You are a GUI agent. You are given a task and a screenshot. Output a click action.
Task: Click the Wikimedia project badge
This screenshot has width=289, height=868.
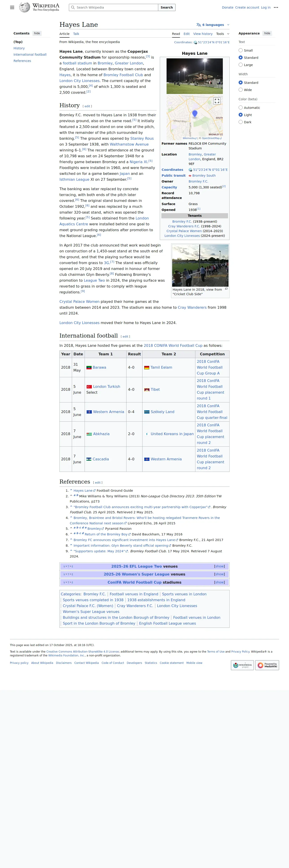(242, 665)
